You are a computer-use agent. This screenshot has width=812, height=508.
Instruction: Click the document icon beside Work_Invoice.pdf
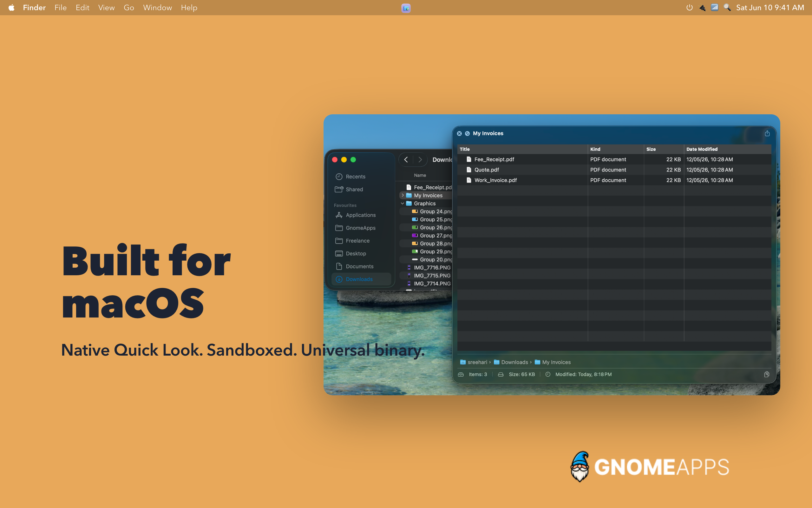coord(469,180)
